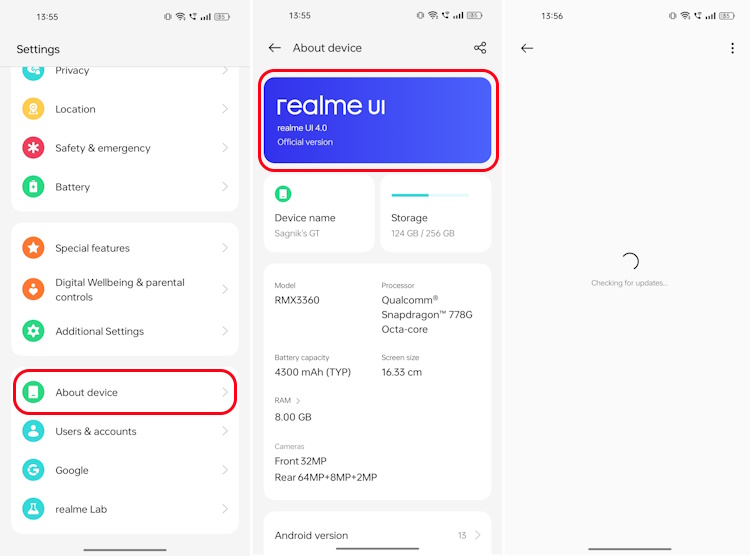Select screen size 16.33 cm
Viewport: 750px width, 556px height.
pyautogui.click(x=402, y=372)
